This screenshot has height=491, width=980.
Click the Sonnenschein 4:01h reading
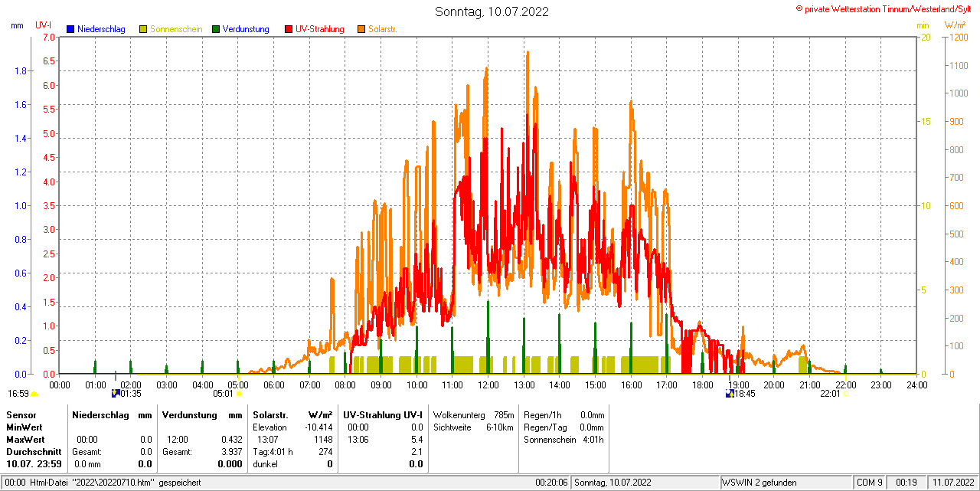pos(564,440)
